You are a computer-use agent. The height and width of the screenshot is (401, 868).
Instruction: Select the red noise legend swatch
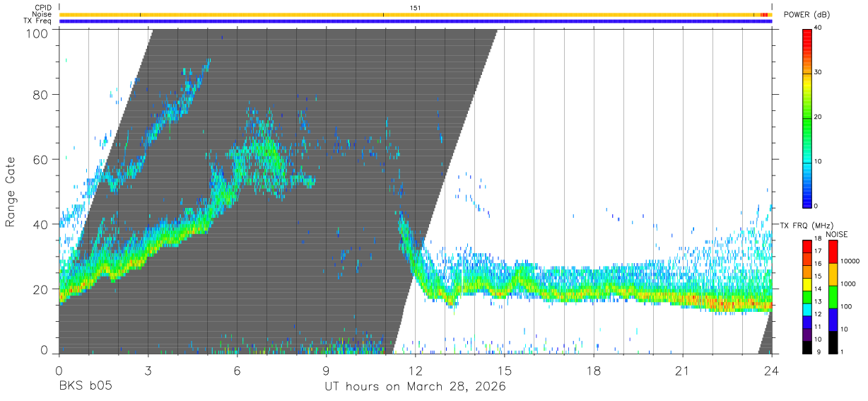tap(833, 251)
